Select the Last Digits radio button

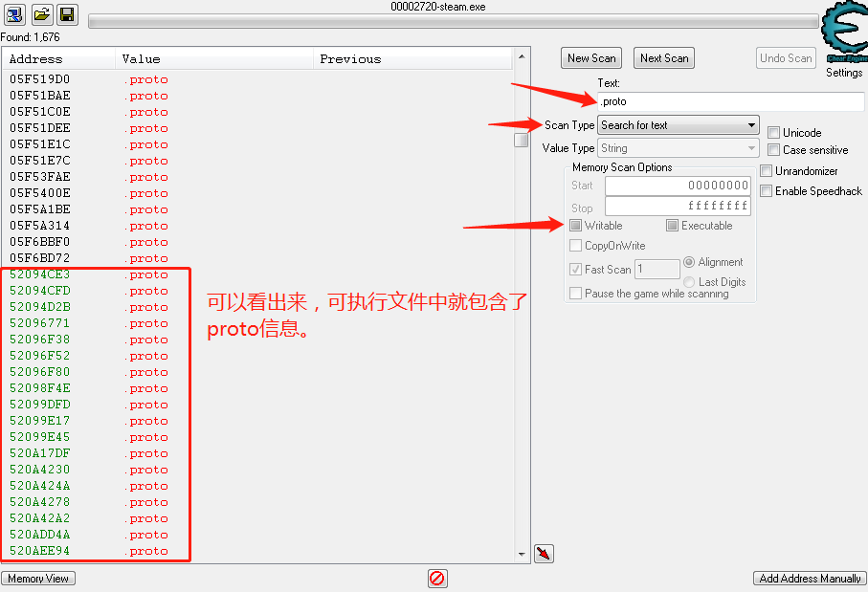[689, 282]
